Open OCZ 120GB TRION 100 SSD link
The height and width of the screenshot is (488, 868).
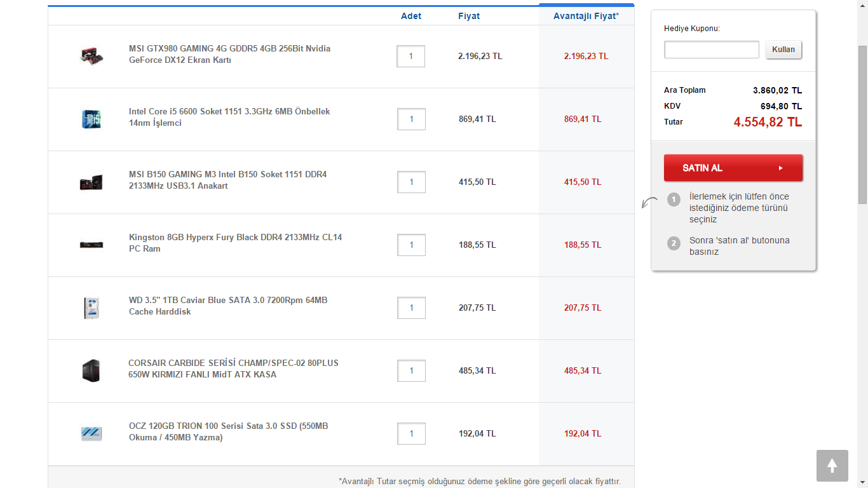228,431
